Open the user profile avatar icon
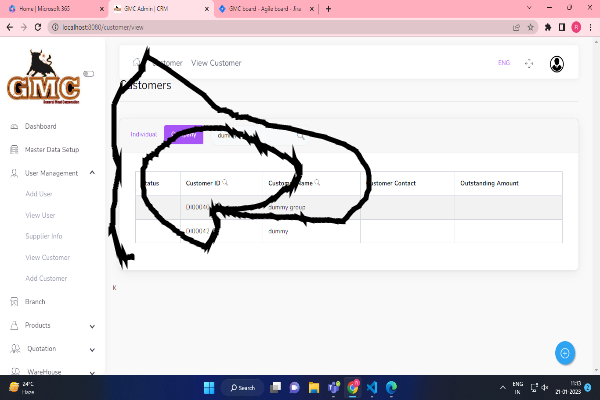Viewport: 600px width, 400px height. pos(556,63)
